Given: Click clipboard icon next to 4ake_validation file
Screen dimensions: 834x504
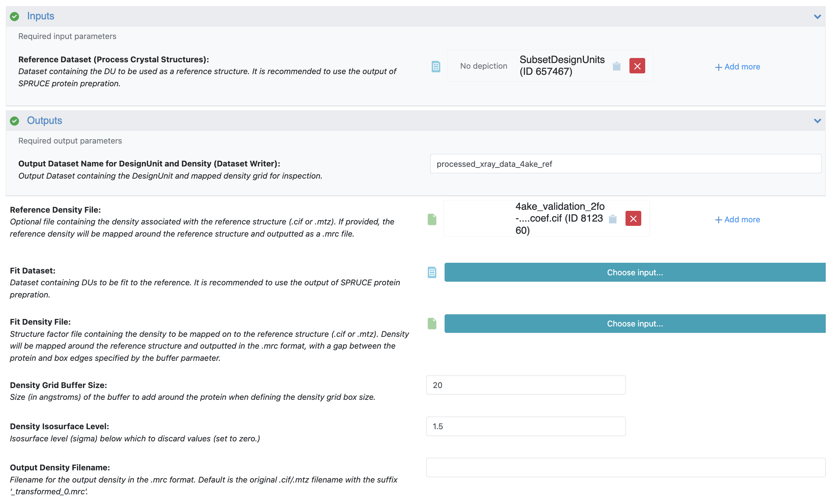Looking at the screenshot, I should coord(613,219).
